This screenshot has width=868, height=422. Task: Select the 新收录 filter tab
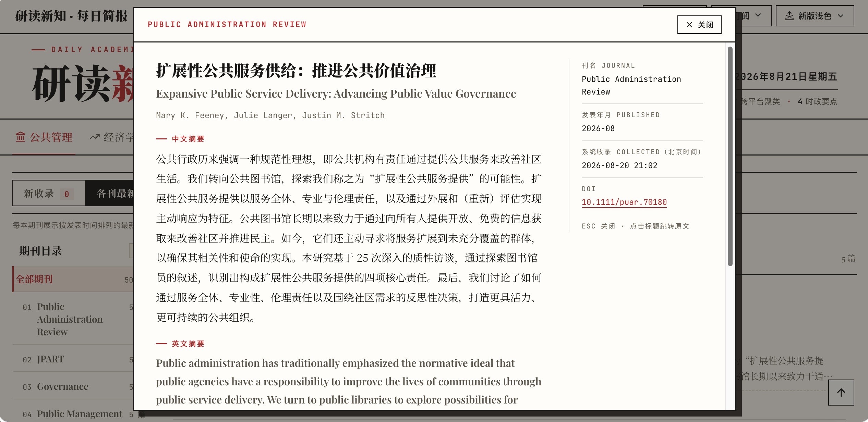[49, 194]
